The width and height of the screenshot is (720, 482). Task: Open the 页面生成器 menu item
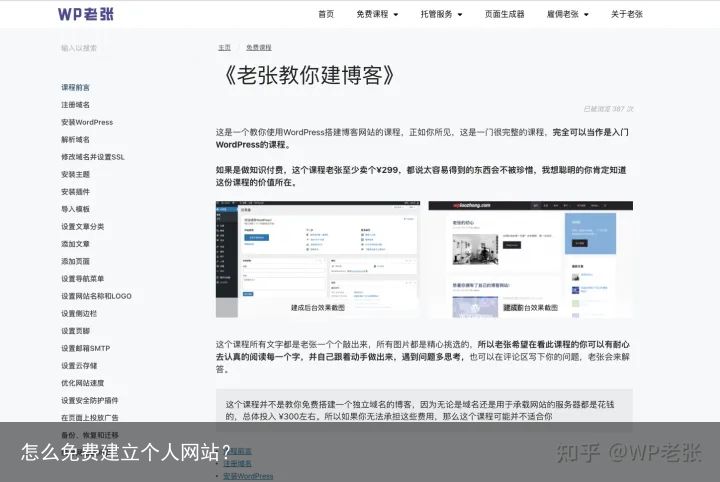click(x=505, y=14)
